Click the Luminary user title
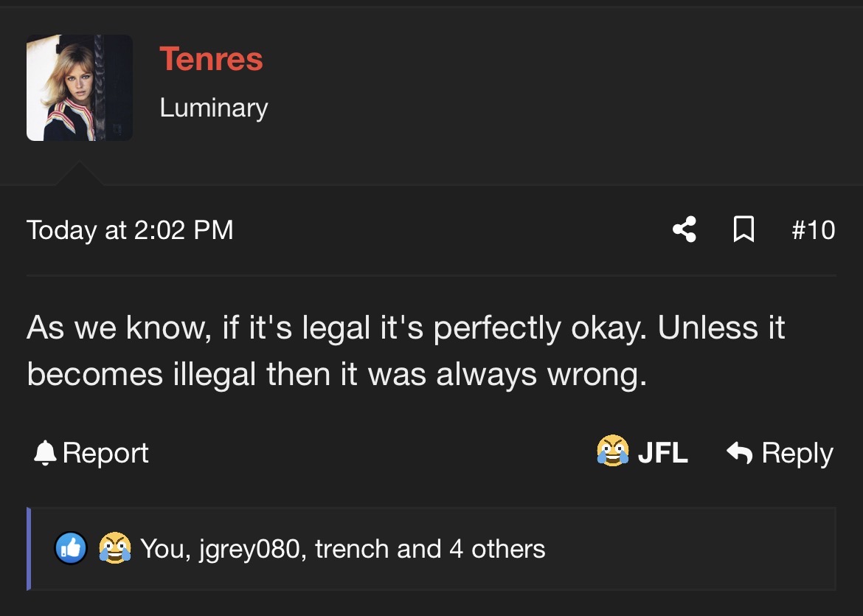This screenshot has height=616, width=863. click(x=214, y=108)
